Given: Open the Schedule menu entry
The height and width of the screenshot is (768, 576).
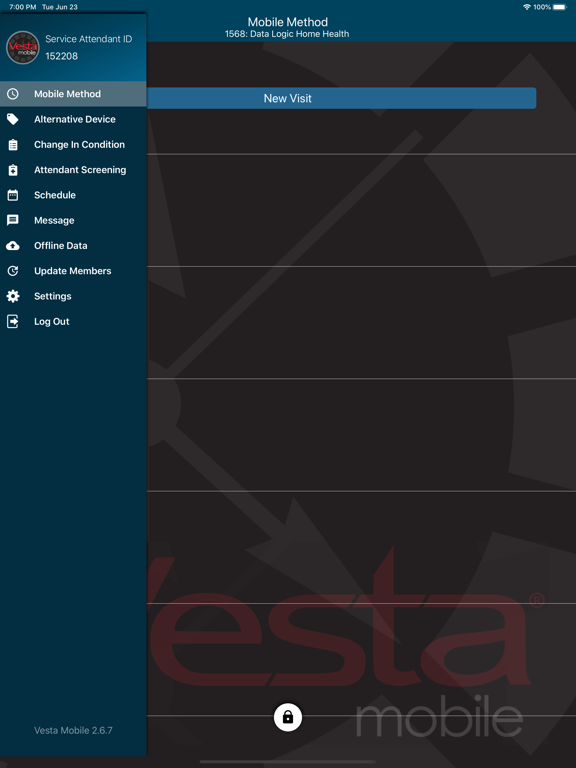Looking at the screenshot, I should 73,195.
